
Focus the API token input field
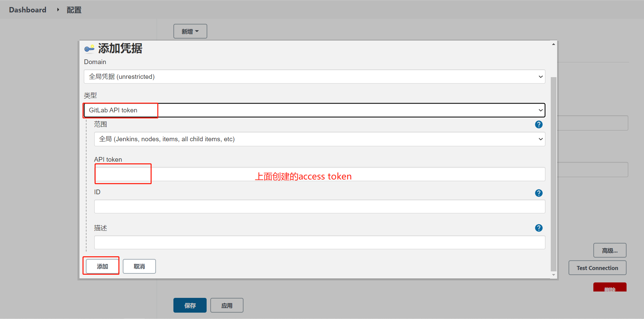tap(319, 174)
